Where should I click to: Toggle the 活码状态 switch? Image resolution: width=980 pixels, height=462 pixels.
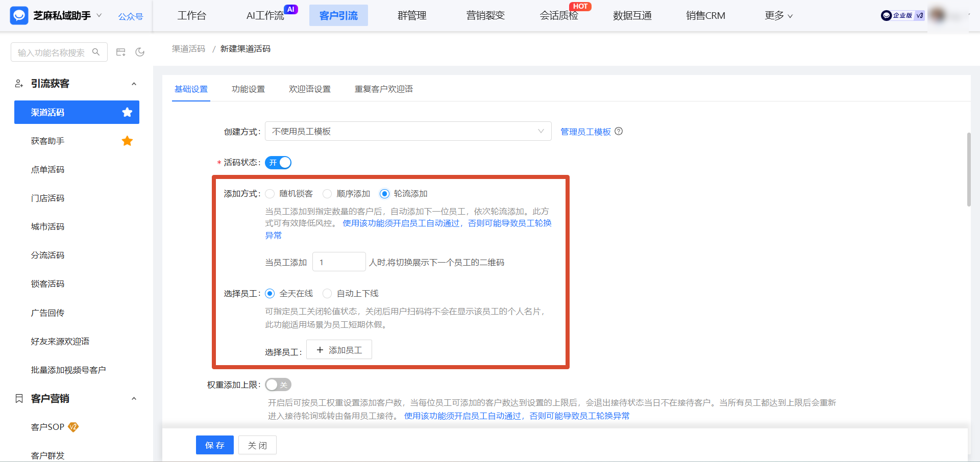click(278, 163)
